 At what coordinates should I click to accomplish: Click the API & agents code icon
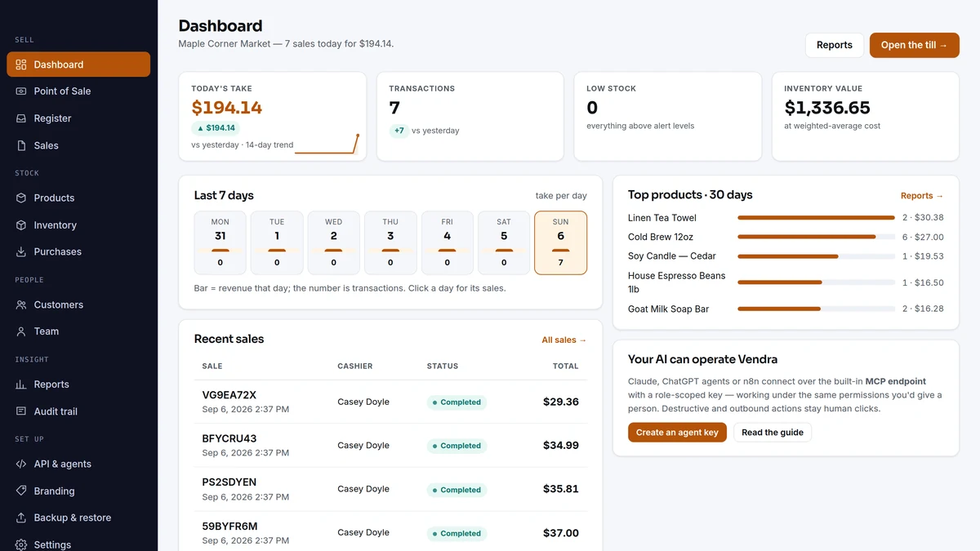(x=21, y=464)
